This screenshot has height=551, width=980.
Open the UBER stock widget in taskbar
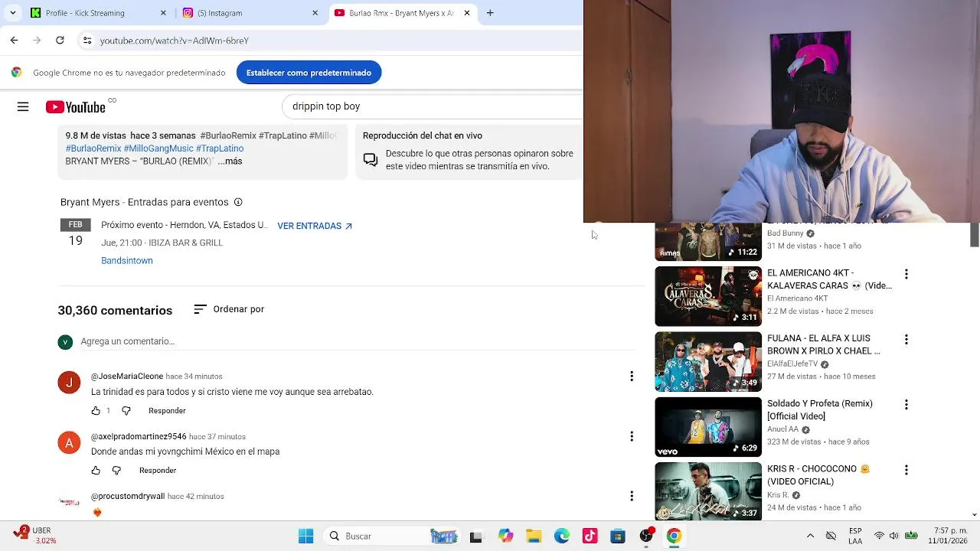pyautogui.click(x=34, y=536)
